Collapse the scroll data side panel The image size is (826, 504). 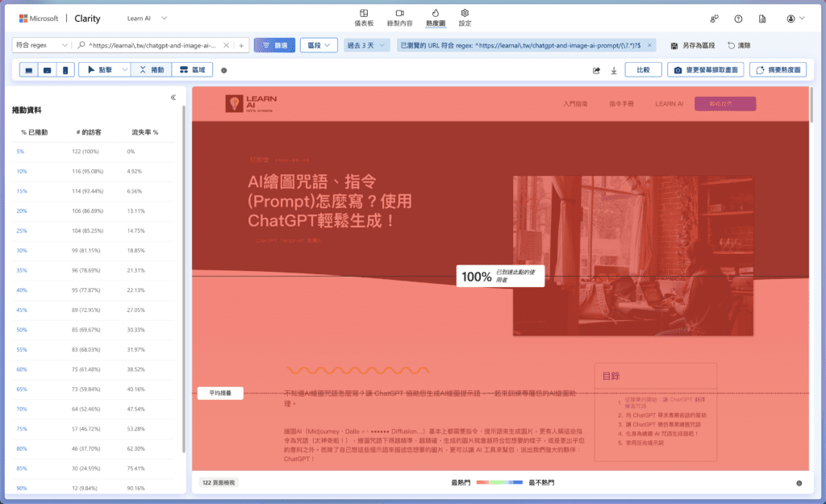pyautogui.click(x=173, y=98)
